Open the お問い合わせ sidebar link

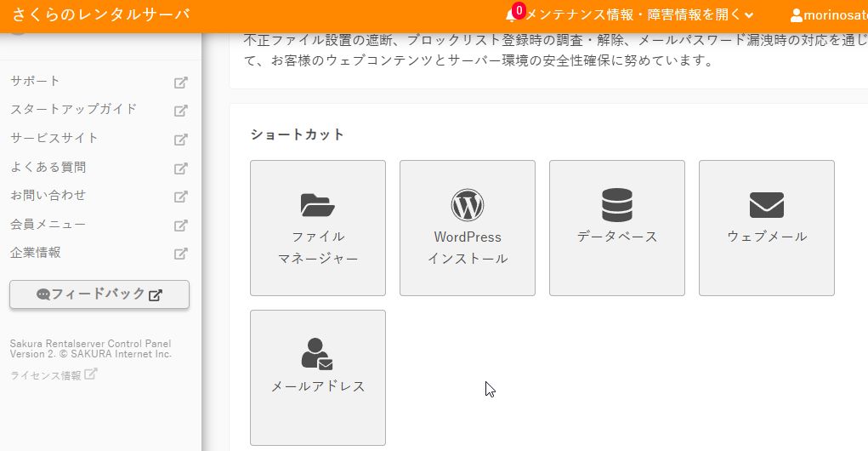(48, 195)
